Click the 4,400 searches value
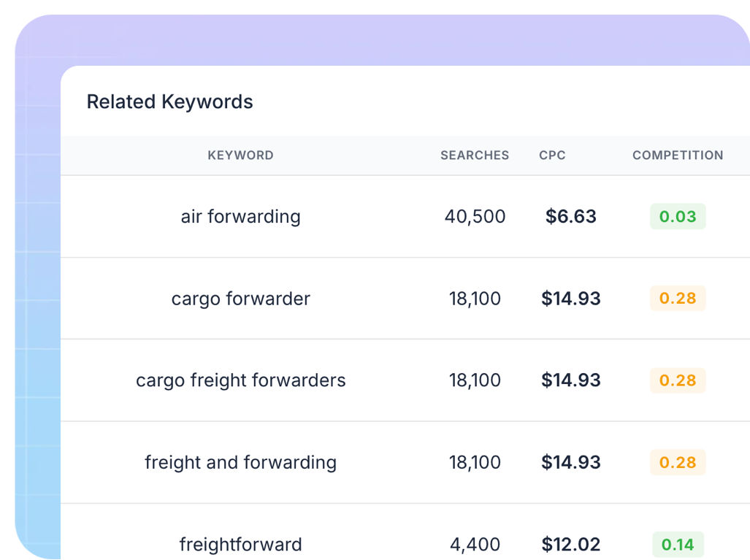 [x=475, y=544]
